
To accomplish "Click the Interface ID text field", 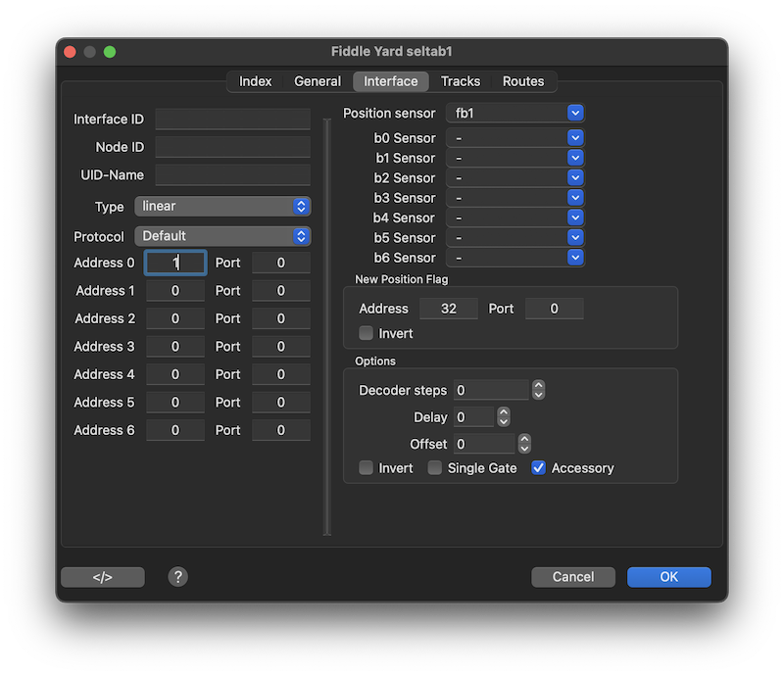I will (232, 120).
